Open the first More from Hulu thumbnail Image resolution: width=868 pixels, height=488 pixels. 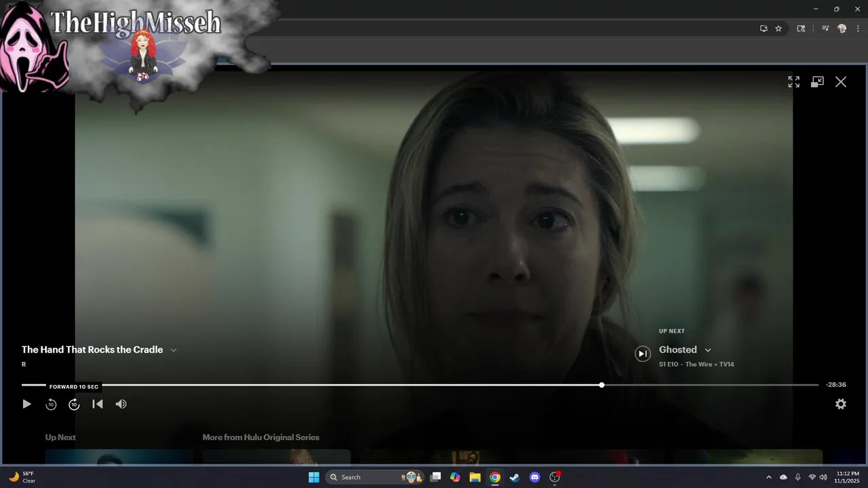(x=276, y=456)
